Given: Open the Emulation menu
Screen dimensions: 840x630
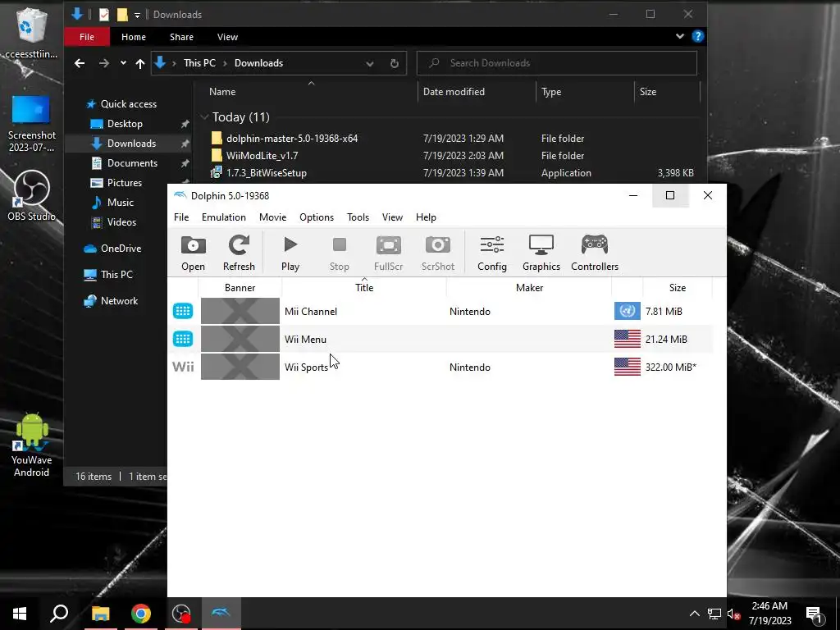Looking at the screenshot, I should tap(224, 217).
